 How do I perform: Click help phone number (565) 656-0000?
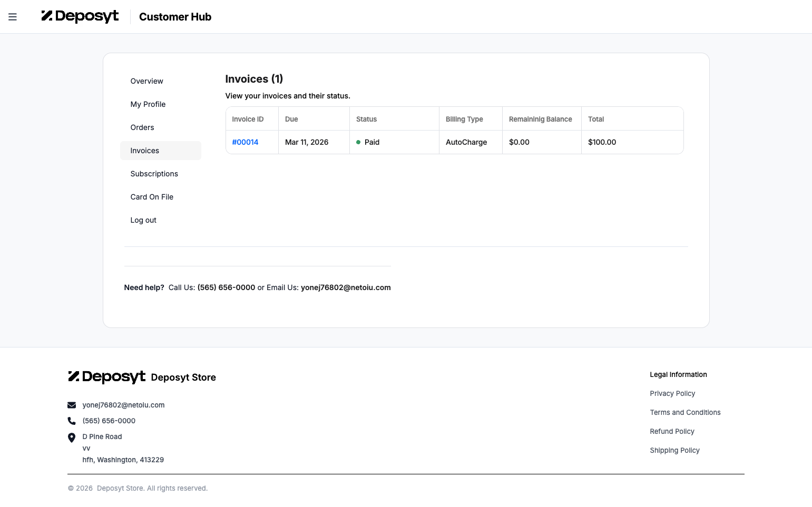[226, 287]
